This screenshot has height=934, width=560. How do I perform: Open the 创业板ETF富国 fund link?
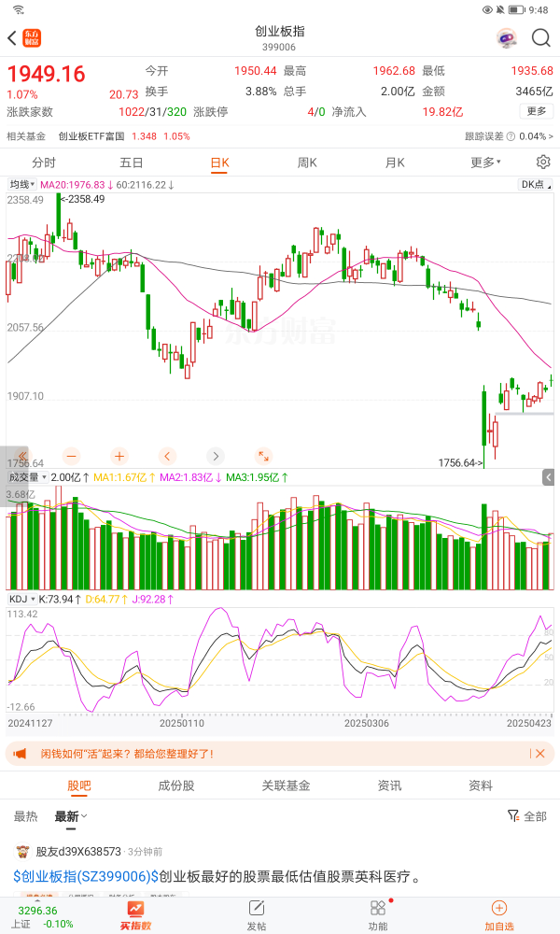coord(91,136)
